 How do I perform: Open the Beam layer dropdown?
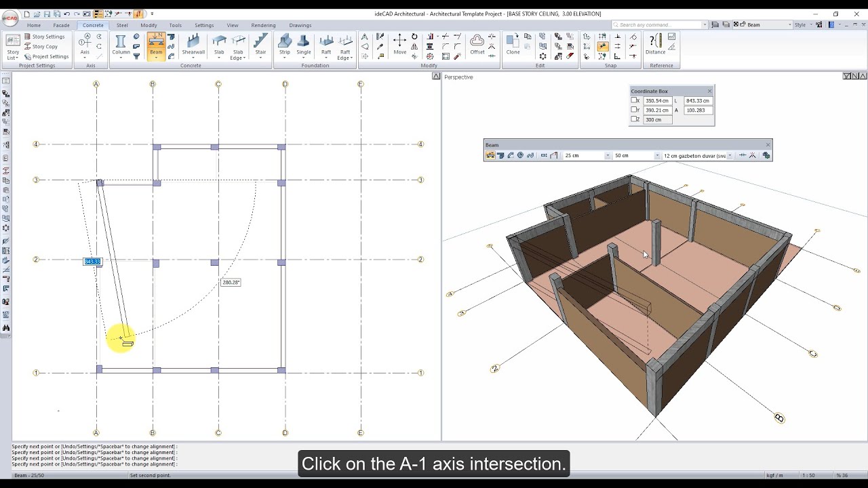click(789, 25)
